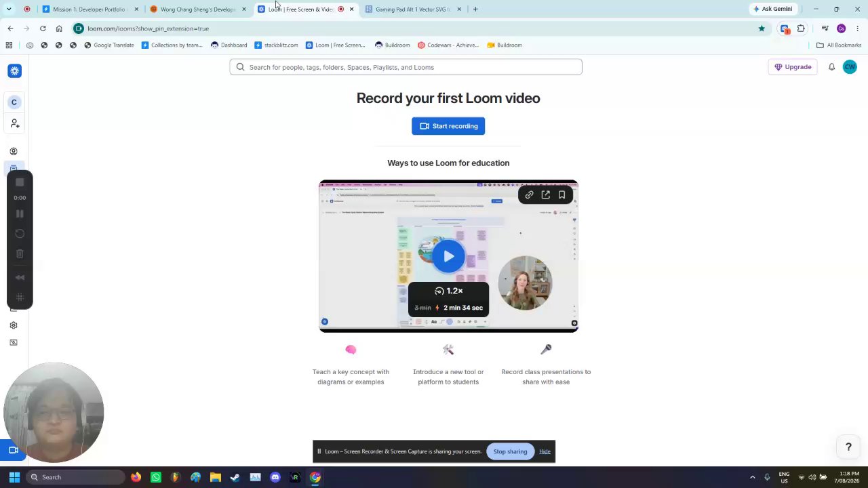This screenshot has height=488, width=868.
Task: Click the Upgrade button
Action: (793, 67)
